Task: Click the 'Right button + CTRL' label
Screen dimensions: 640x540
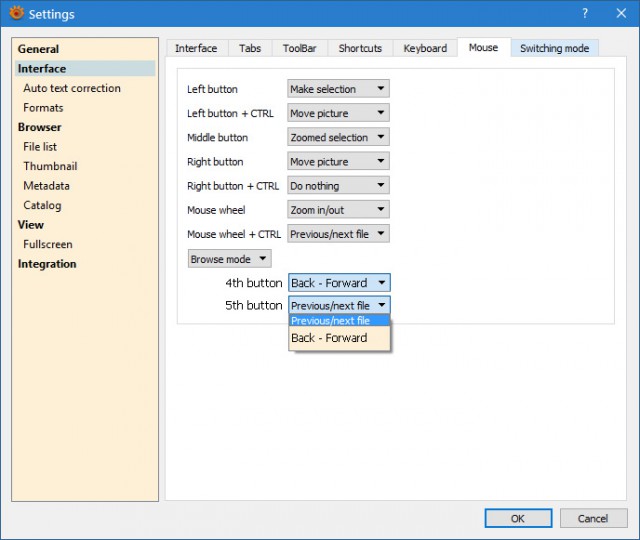Action: [233, 186]
